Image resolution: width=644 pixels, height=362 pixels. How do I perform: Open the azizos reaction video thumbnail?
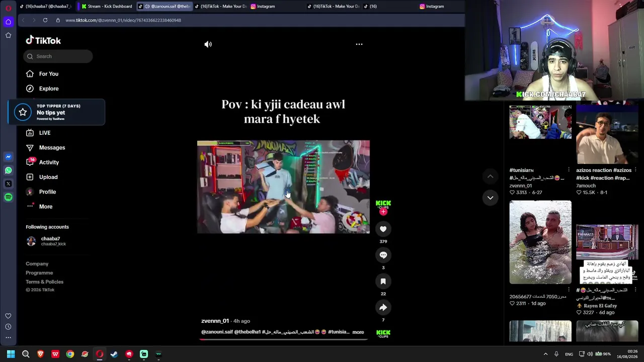point(607,134)
